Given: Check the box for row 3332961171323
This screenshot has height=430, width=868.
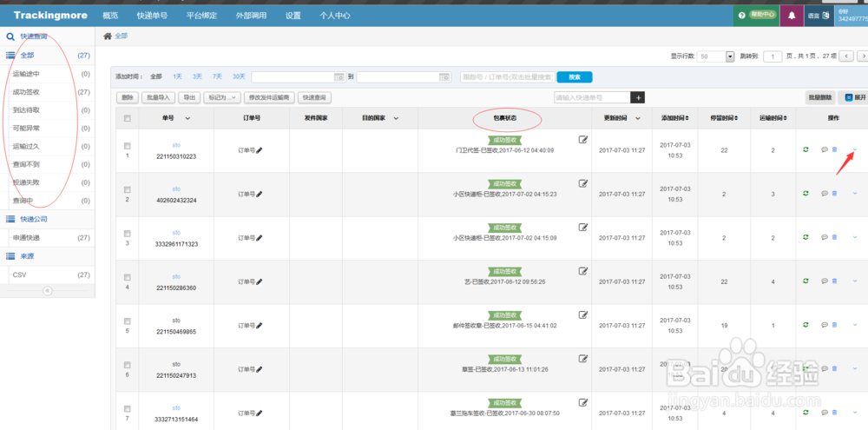Looking at the screenshot, I should click(128, 234).
